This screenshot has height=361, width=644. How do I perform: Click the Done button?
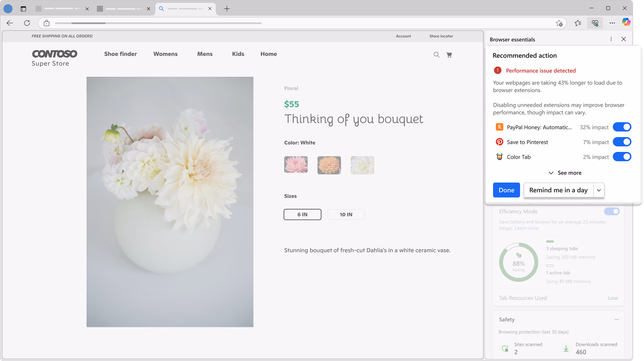pyautogui.click(x=506, y=190)
